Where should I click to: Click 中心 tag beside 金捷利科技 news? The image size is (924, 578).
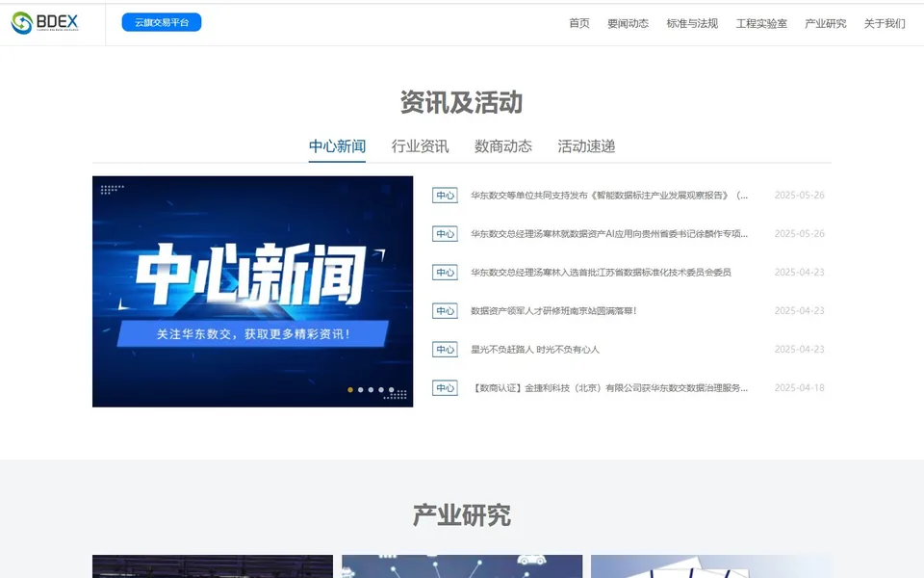coord(445,388)
